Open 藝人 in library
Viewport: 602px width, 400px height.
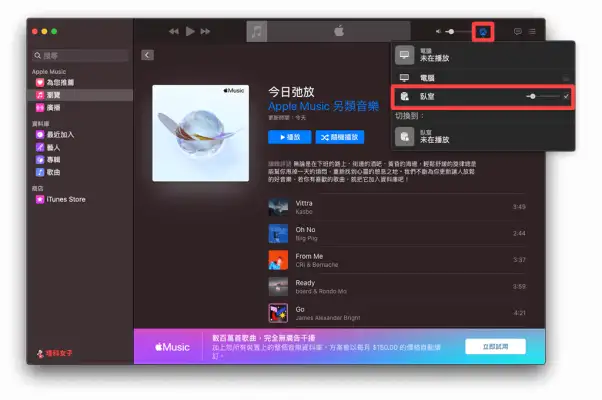[x=80, y=147]
